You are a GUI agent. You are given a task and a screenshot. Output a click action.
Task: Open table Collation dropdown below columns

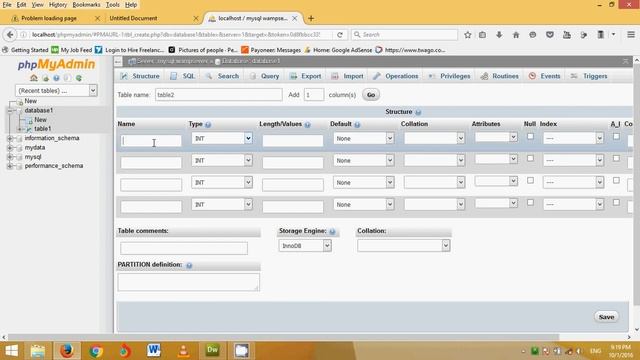click(x=404, y=246)
